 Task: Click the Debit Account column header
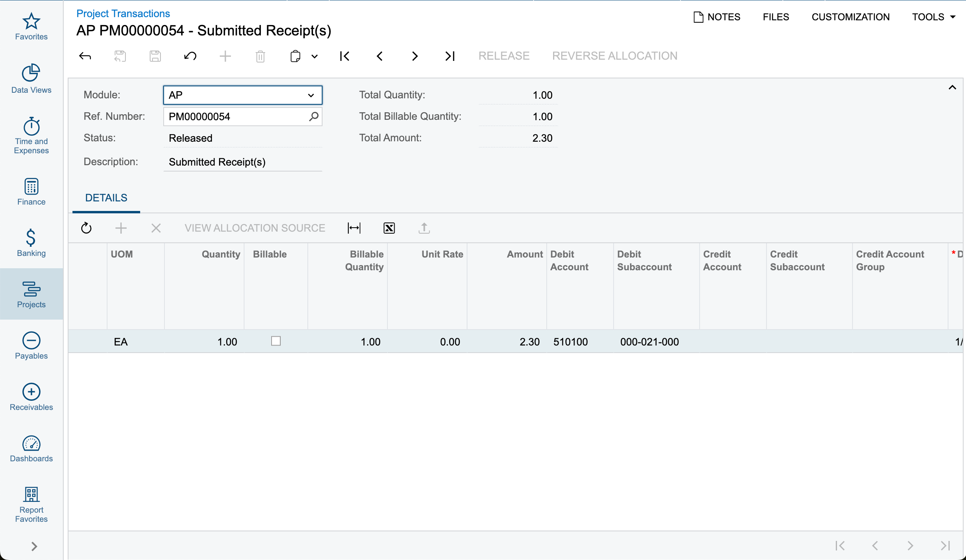(580, 286)
